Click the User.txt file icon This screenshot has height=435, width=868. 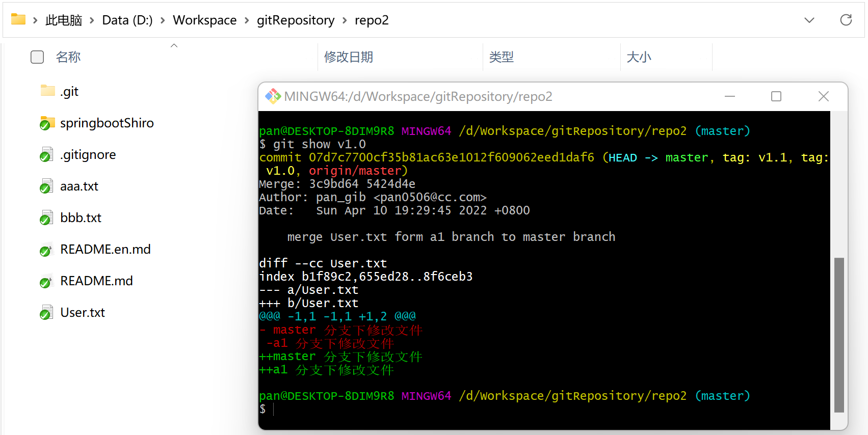coord(46,313)
